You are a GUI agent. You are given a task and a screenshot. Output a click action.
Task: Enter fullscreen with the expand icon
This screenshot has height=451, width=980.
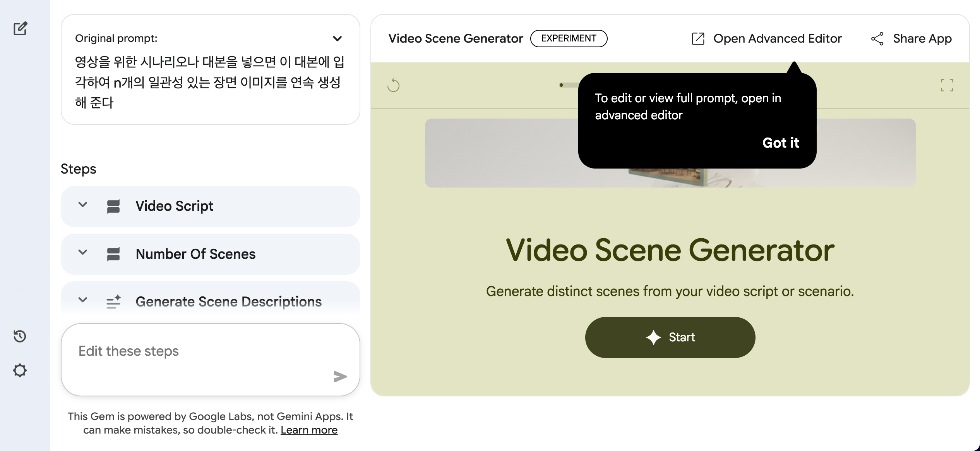coord(947,85)
